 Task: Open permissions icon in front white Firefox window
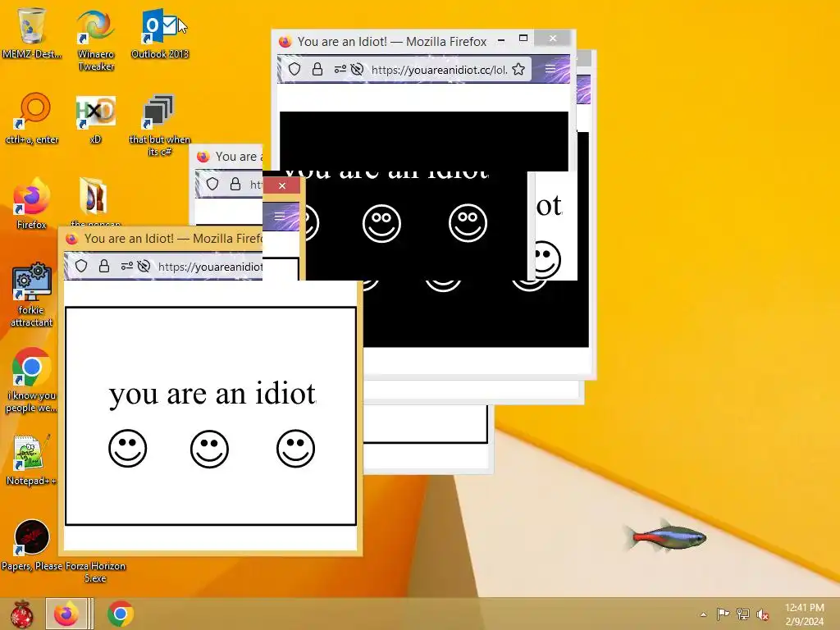pos(126,267)
